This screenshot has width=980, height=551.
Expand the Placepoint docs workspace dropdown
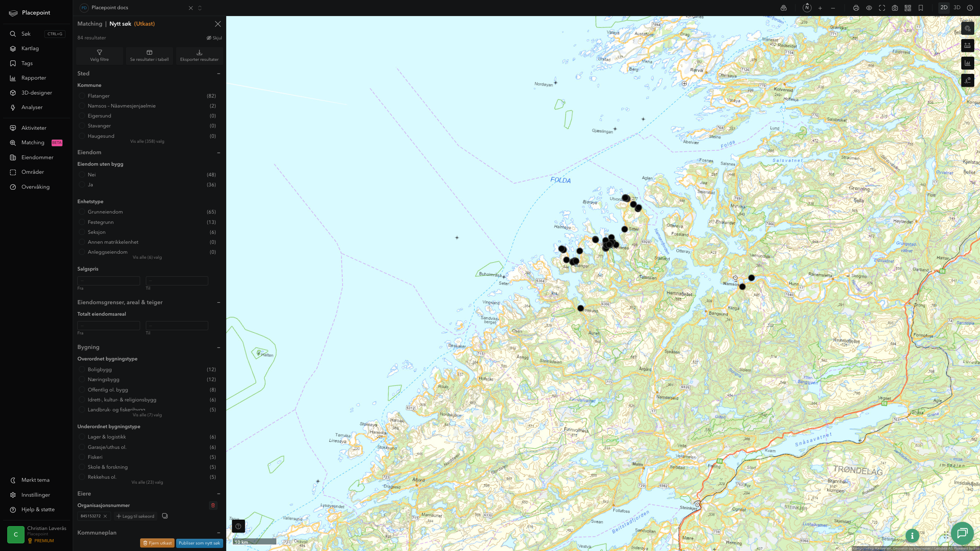[200, 8]
